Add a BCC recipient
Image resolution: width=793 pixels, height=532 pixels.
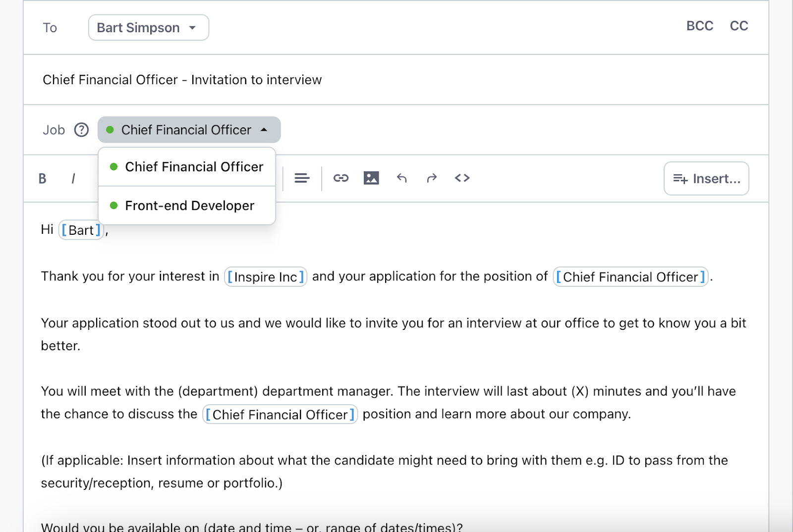coord(699,26)
